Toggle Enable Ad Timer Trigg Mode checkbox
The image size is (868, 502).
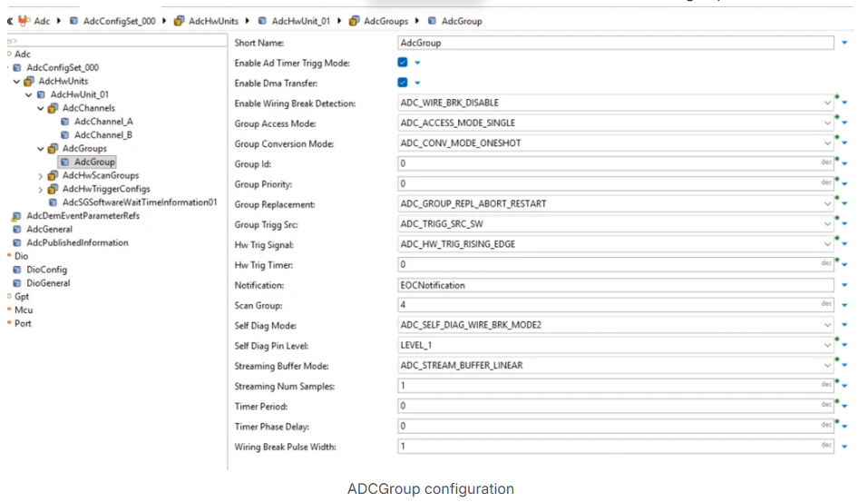coord(403,63)
